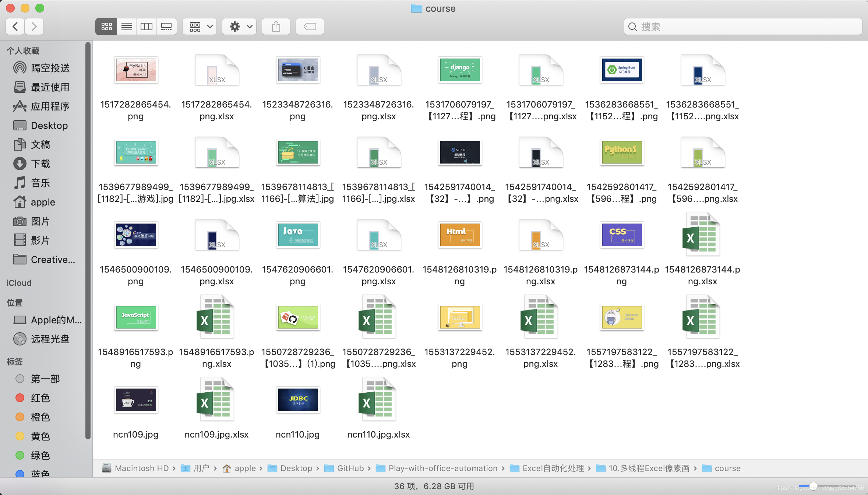The width and height of the screenshot is (868, 495).
Task: Open Applications (应用程序) in sidebar
Action: pos(42,106)
